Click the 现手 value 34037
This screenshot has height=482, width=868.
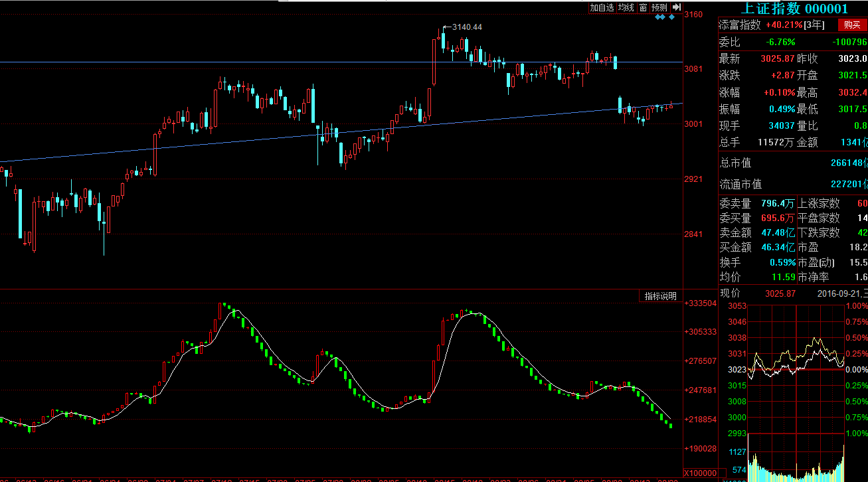pos(781,125)
